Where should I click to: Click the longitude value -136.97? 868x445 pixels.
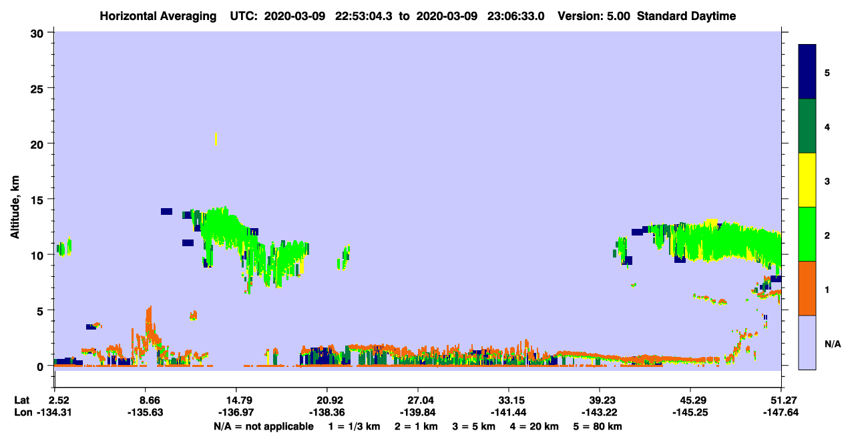click(236, 412)
